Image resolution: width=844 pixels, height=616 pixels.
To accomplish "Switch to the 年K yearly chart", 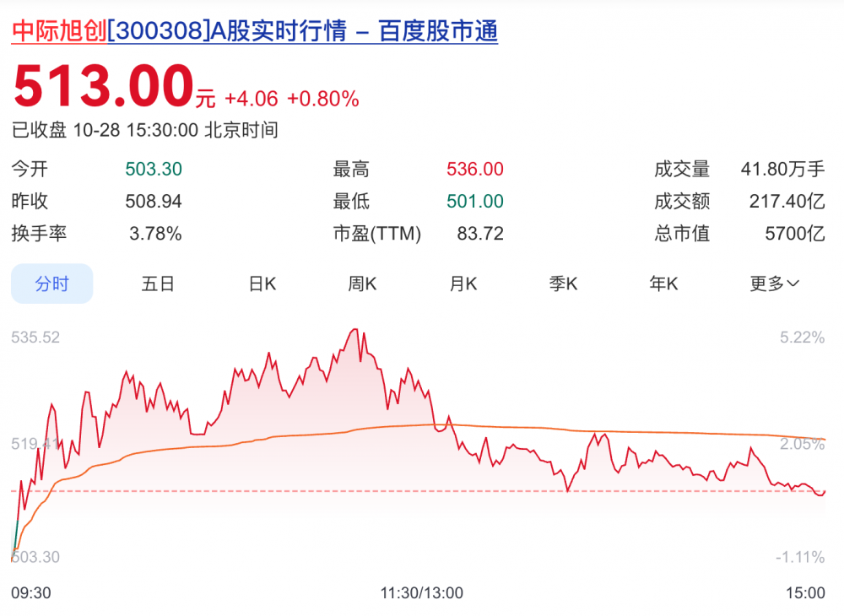I will [663, 284].
